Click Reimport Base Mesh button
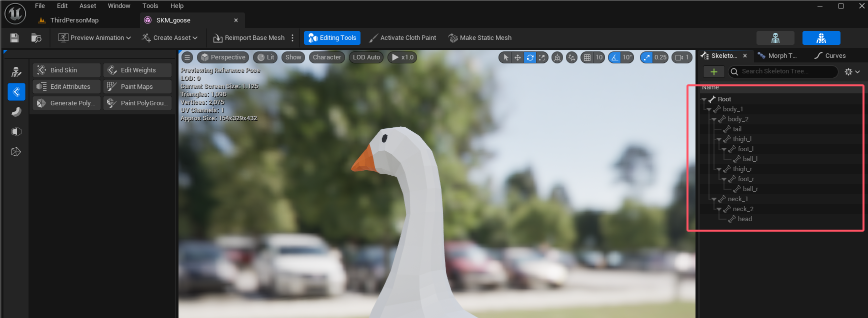The height and width of the screenshot is (318, 868). point(249,38)
